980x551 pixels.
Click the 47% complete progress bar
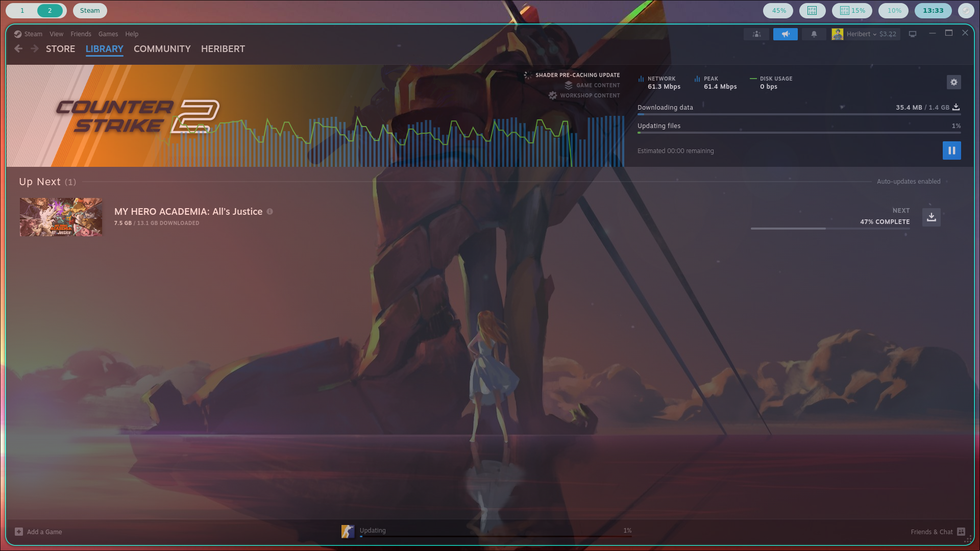pos(830,229)
